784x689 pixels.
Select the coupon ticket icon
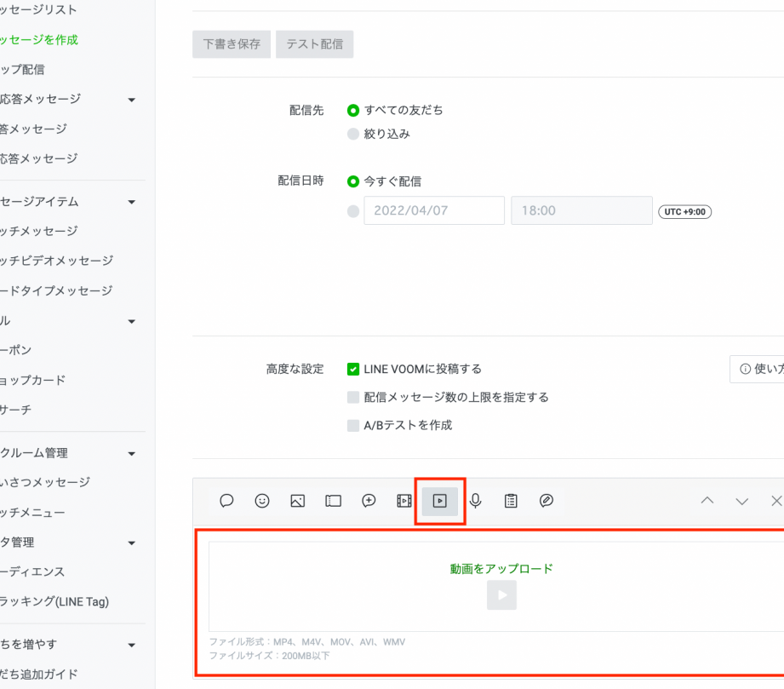(333, 501)
